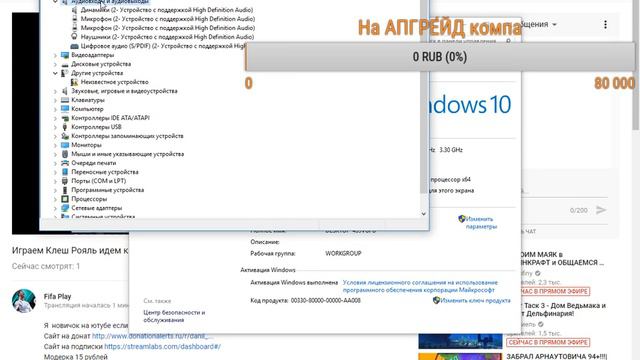640x360 pixels.
Task: Click the Контроллеры IDE ATA/ATAPI icon
Action: pyautogui.click(x=64, y=118)
